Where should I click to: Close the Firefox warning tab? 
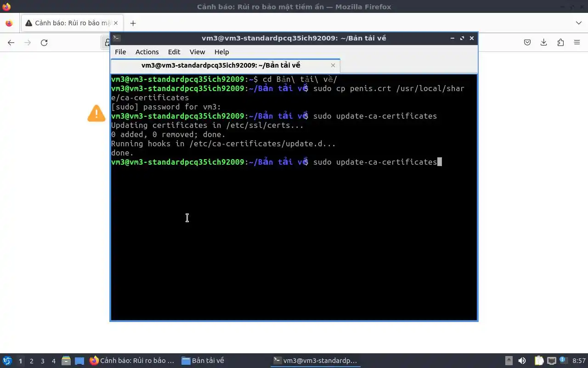pos(116,23)
